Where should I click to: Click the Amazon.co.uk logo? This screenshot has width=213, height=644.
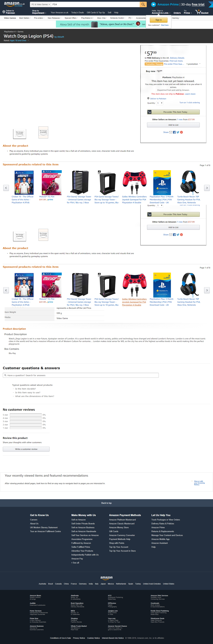[14, 4]
